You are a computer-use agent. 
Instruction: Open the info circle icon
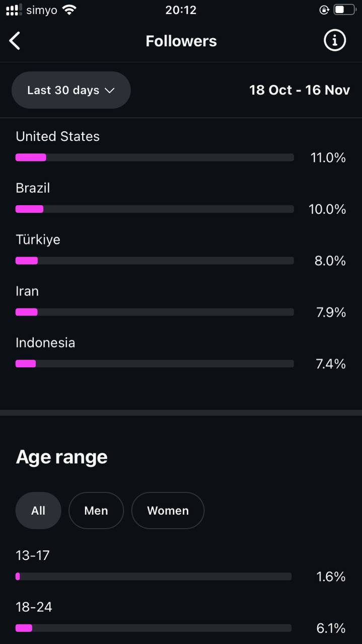(335, 40)
